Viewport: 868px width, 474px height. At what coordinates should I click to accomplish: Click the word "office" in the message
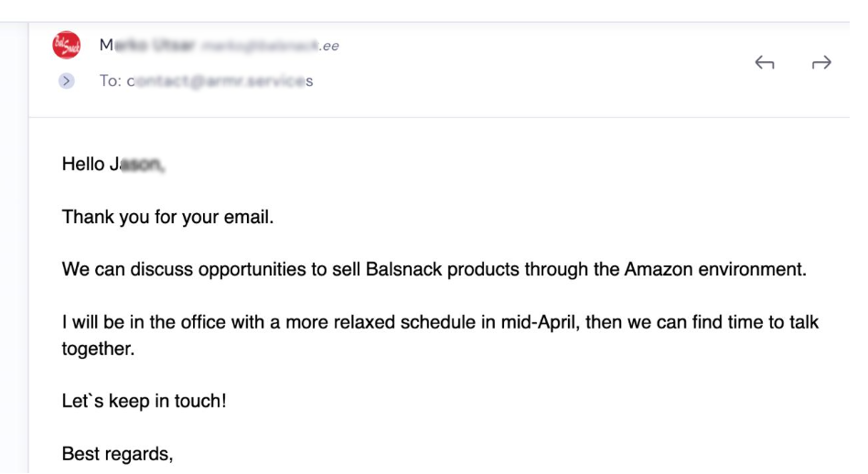coord(200,322)
